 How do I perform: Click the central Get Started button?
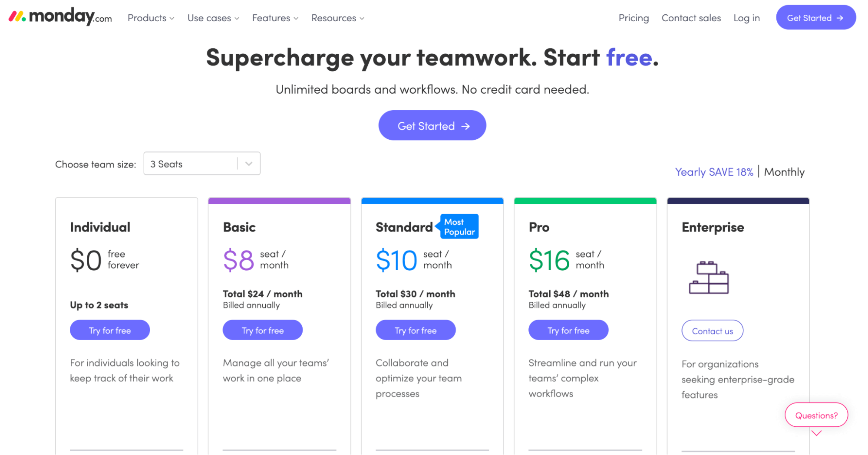point(432,125)
